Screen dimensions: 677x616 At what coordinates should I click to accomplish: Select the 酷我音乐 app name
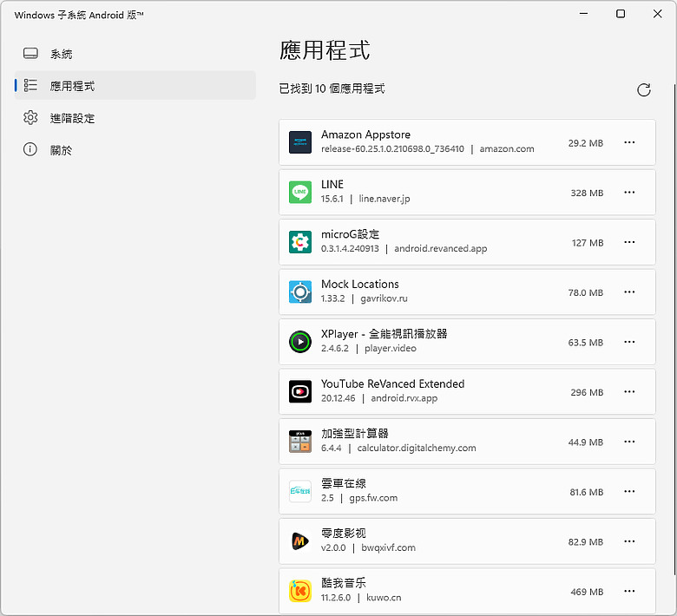[343, 583]
